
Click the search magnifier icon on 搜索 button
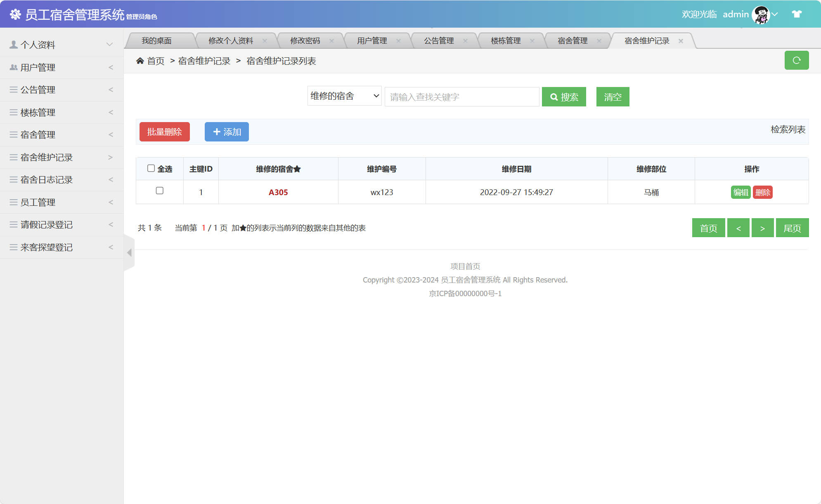(554, 97)
